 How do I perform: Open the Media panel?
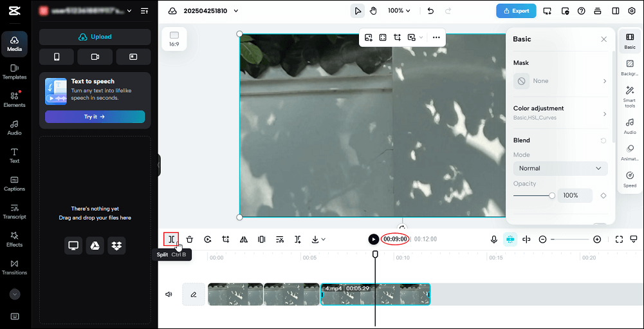(x=14, y=44)
